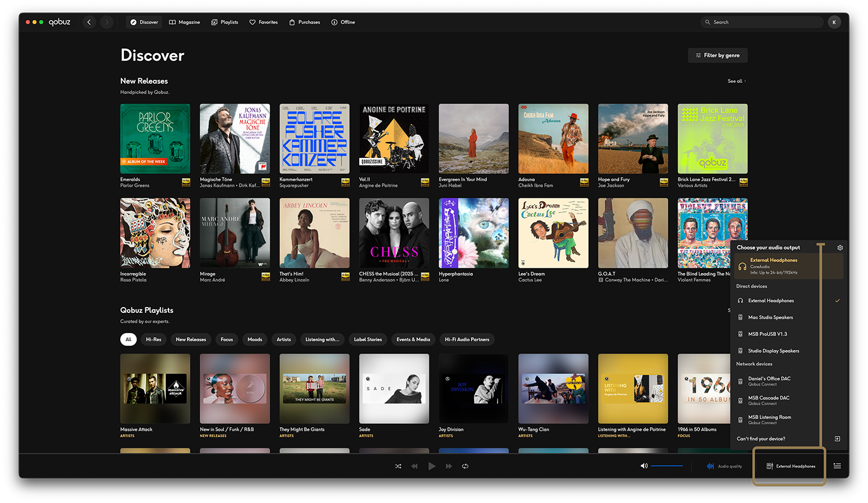Open the user profile avatar K

pos(834,22)
